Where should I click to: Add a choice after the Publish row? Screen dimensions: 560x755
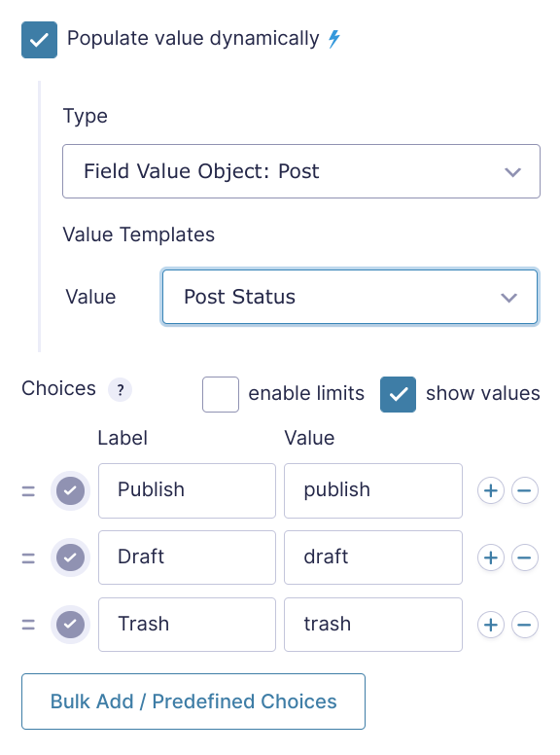(491, 490)
